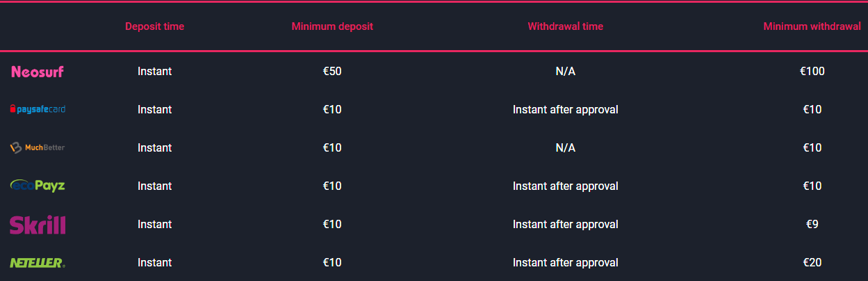The width and height of the screenshot is (868, 281).
Task: Click Neosurf's N/A withdrawal time cell
Action: click(565, 71)
